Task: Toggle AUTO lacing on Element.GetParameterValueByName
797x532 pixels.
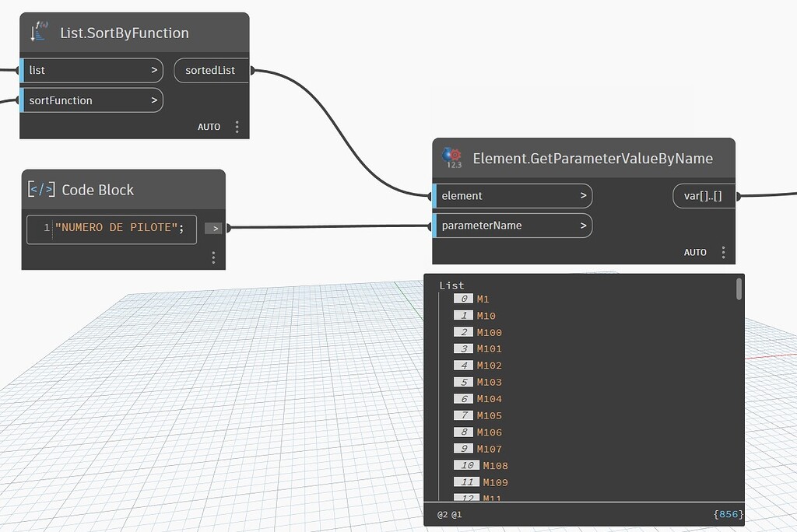Action: (695, 252)
